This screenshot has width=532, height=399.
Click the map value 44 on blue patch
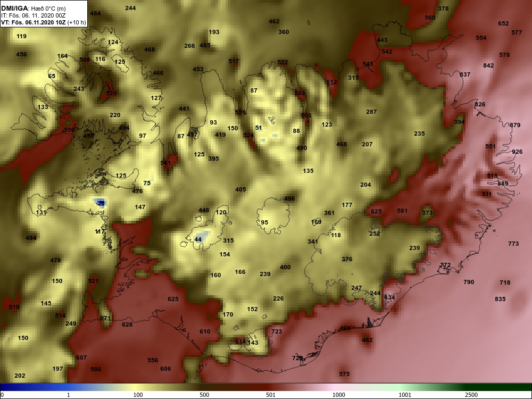click(x=198, y=239)
